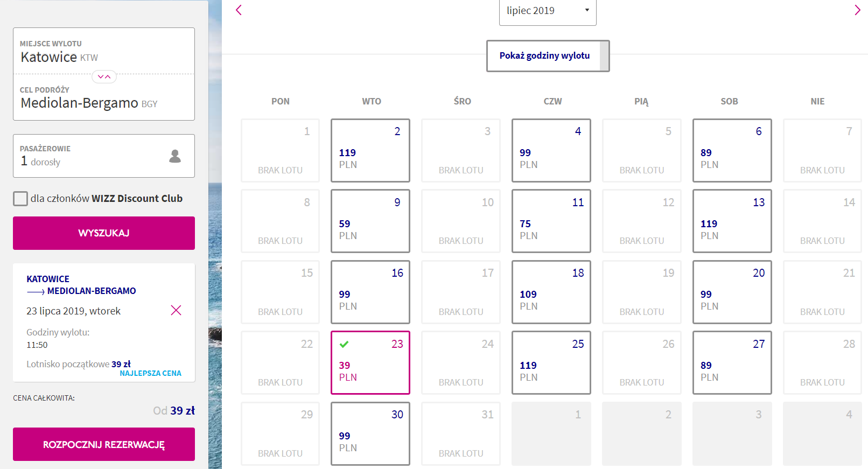
Task: Select July 30 flight for 99 PLN
Action: click(370, 433)
